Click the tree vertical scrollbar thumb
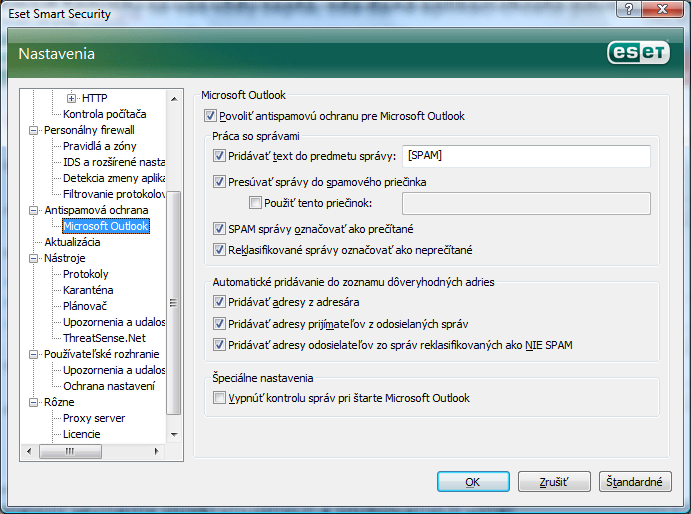 (174, 303)
